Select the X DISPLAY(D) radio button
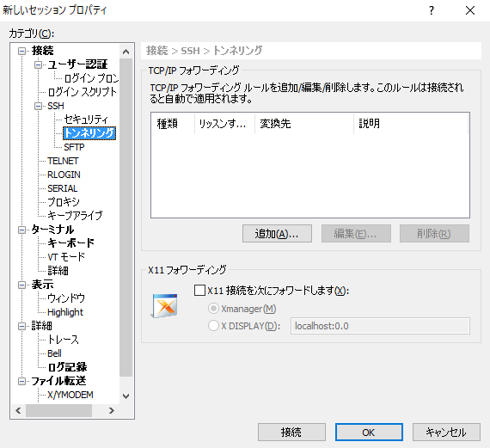The image size is (490, 448). pos(213,326)
